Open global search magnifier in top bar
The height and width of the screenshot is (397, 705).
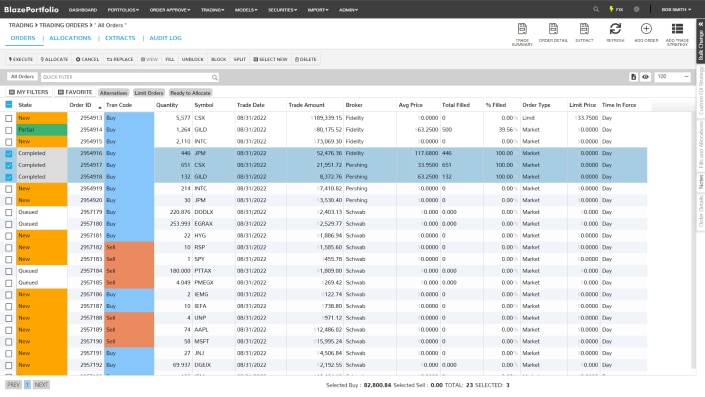pyautogui.click(x=596, y=9)
